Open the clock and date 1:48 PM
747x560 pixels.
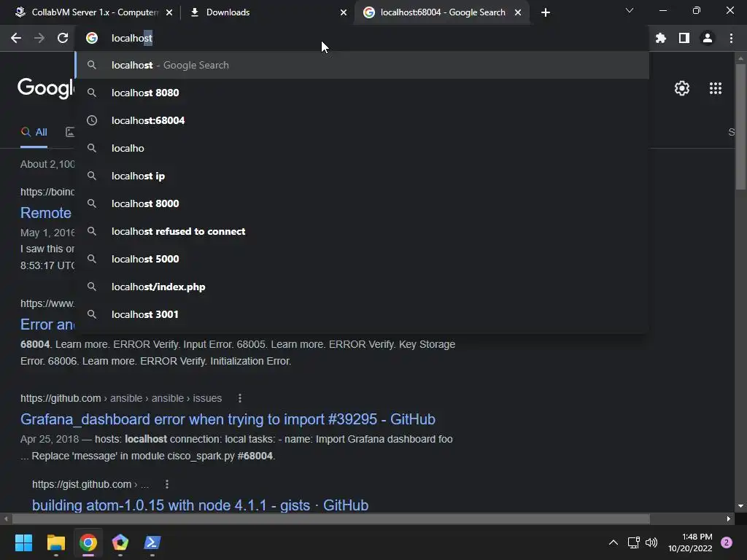tap(690, 542)
